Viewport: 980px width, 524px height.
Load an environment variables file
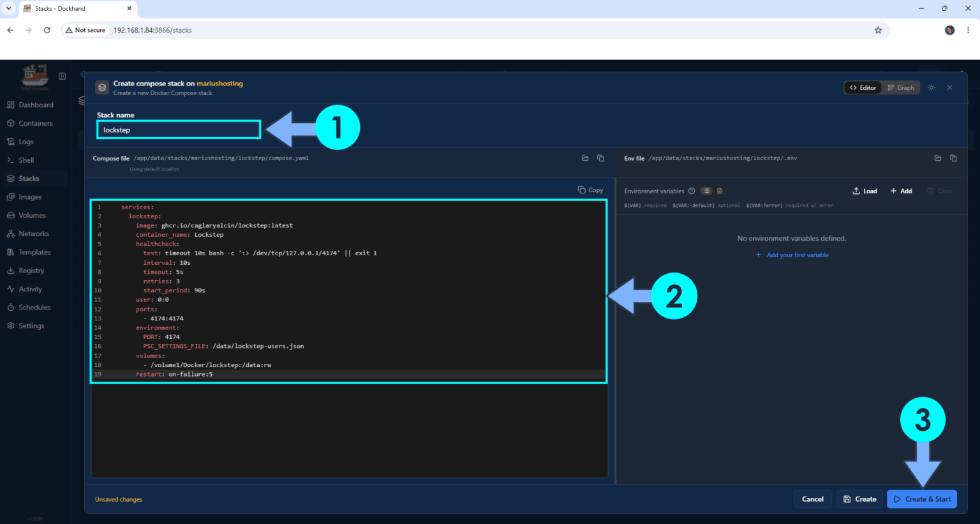(865, 191)
